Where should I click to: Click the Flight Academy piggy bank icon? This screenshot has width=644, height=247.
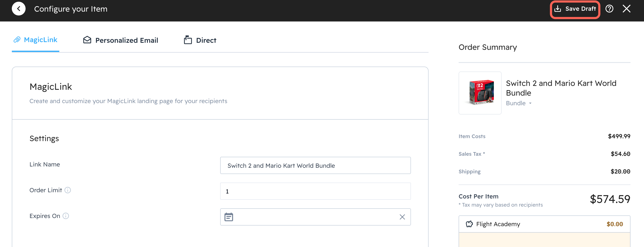point(469,224)
